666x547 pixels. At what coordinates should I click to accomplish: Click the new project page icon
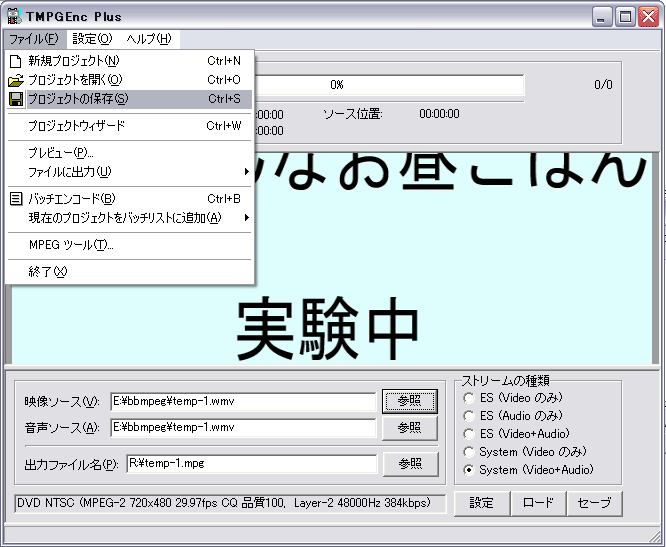tap(16, 61)
